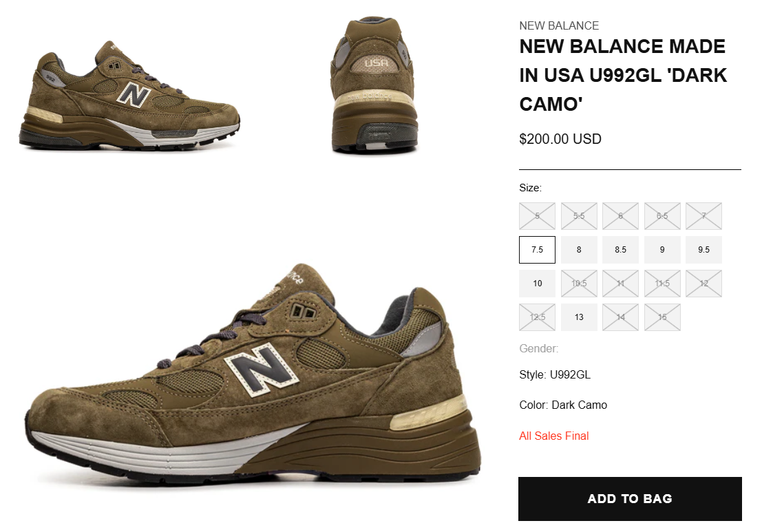Open the large inner-side shoe image

[x=253, y=373]
